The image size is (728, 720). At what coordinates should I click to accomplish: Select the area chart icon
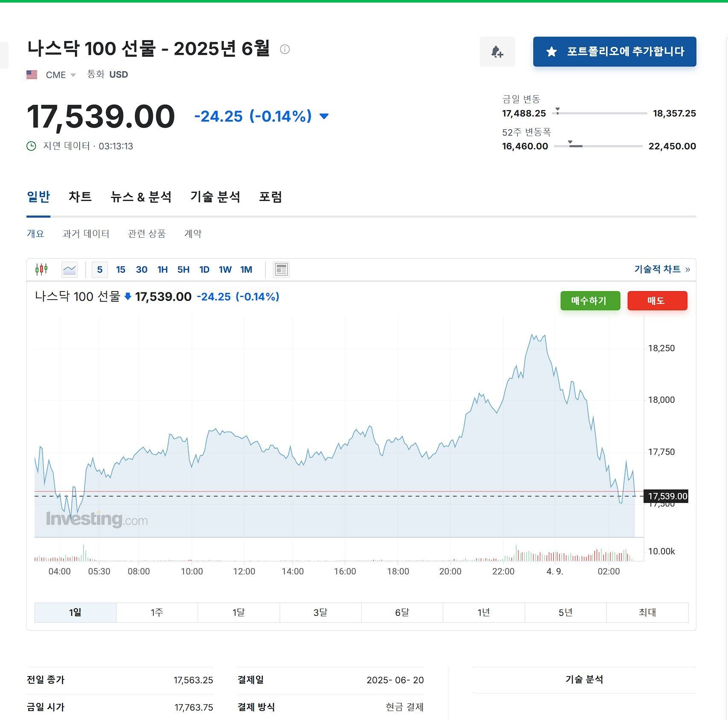69,270
